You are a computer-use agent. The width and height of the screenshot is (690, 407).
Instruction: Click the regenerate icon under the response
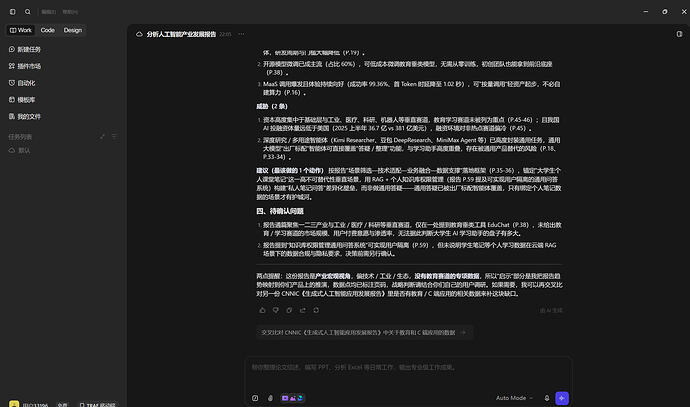tap(316, 310)
